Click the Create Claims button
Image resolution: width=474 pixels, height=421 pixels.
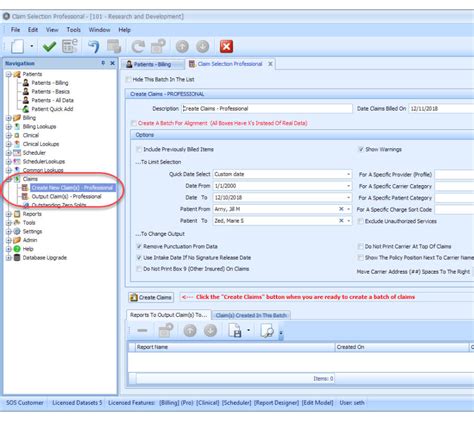tap(151, 297)
